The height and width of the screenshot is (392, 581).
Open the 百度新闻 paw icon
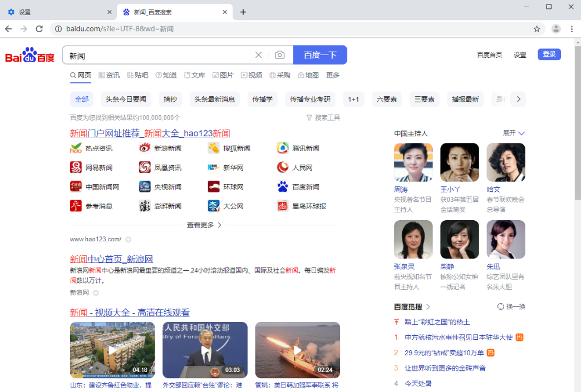(x=282, y=187)
